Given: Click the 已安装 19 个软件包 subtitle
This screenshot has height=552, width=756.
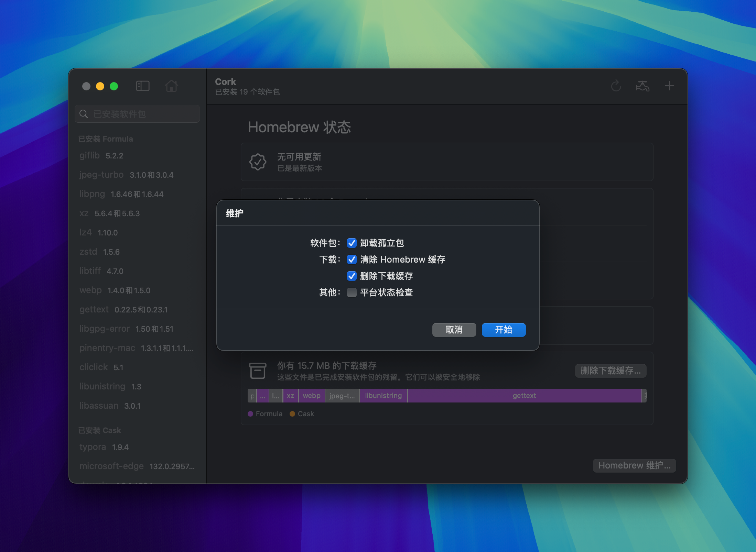Looking at the screenshot, I should coord(247,92).
